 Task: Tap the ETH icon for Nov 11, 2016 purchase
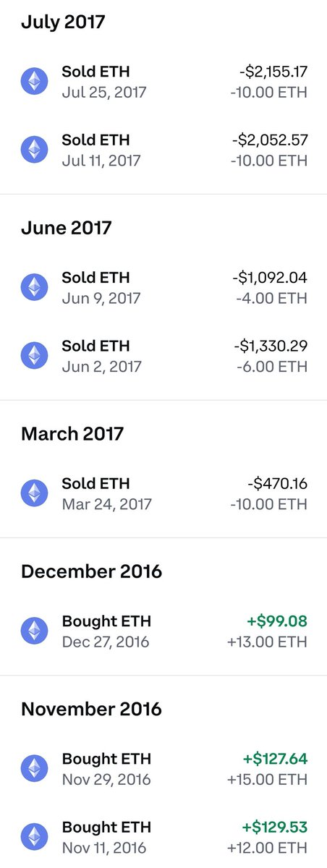pos(34,837)
